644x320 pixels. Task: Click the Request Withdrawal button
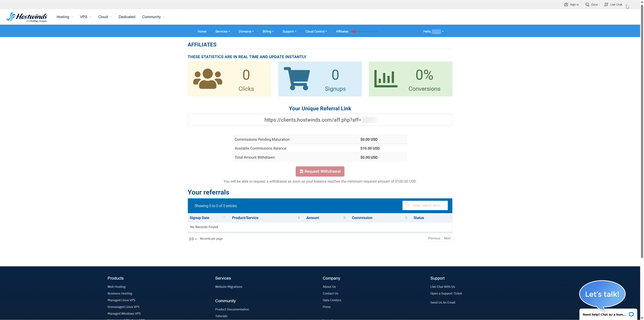tap(320, 172)
